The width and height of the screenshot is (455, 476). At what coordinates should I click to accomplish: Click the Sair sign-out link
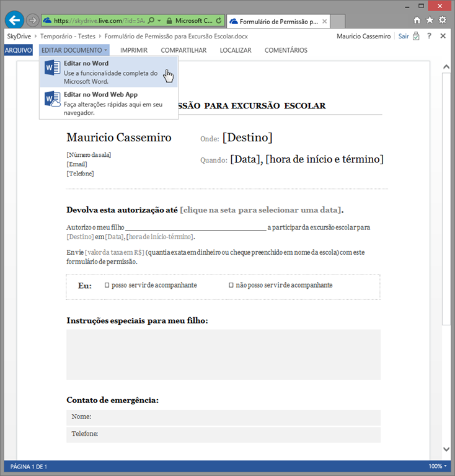point(404,36)
